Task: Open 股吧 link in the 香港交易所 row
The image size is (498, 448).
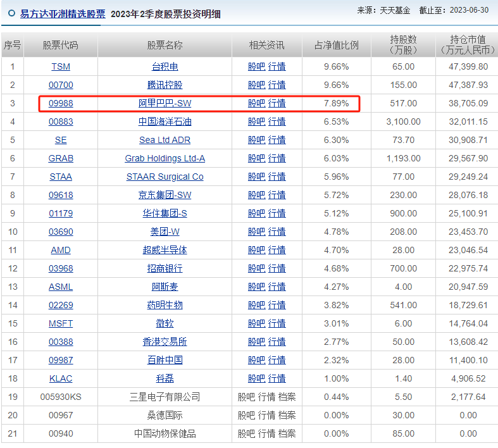Action: [x=257, y=342]
